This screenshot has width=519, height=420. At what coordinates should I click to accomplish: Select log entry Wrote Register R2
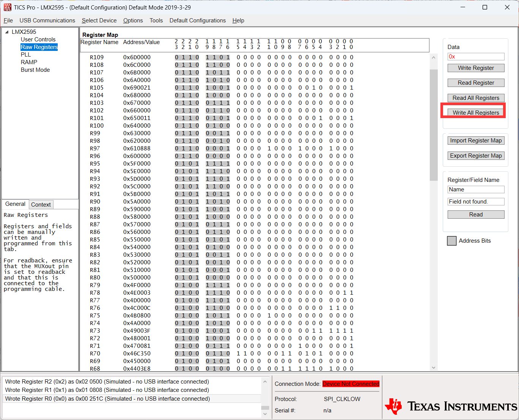tap(133, 382)
